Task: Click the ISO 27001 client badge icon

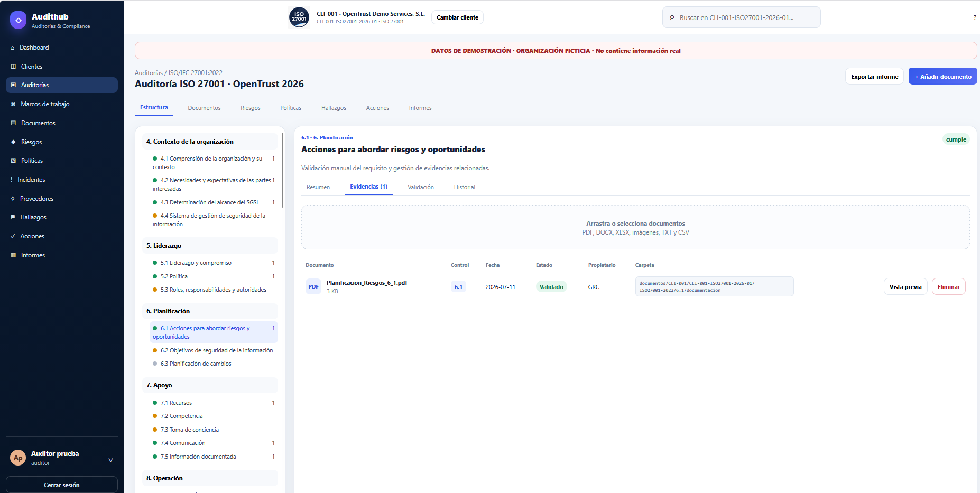Action: pos(299,17)
